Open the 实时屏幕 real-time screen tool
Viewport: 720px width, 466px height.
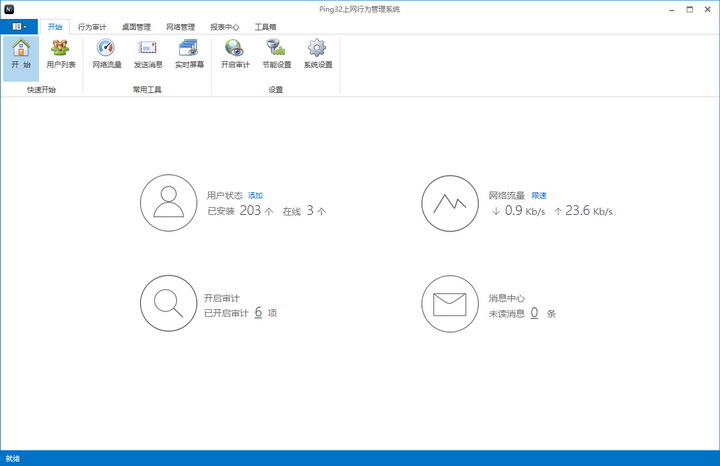189,54
